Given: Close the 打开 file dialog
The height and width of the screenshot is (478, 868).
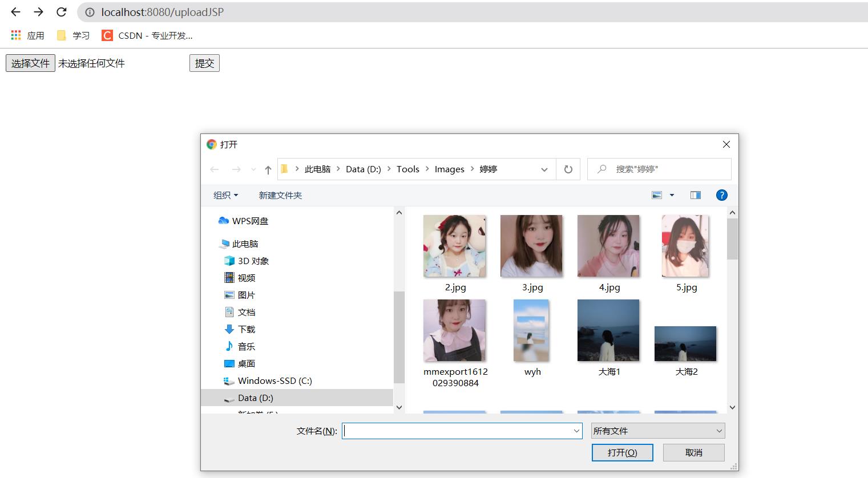Looking at the screenshot, I should 726,144.
